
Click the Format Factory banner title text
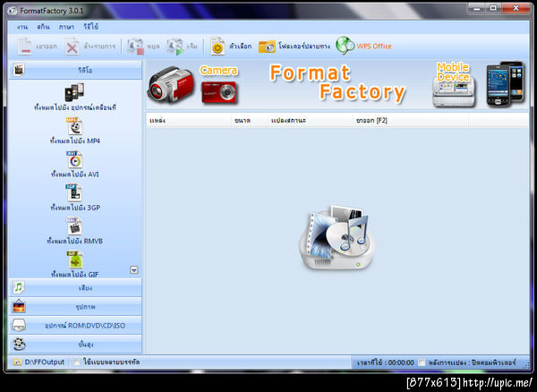point(337,83)
